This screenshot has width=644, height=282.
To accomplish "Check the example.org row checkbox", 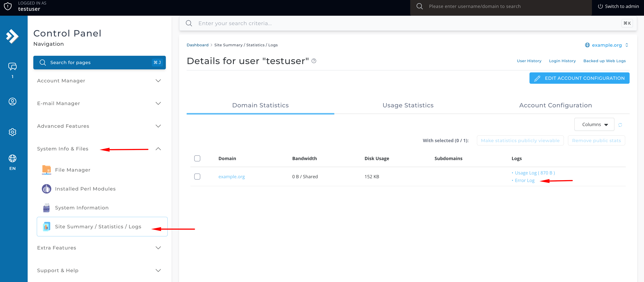I will [197, 176].
